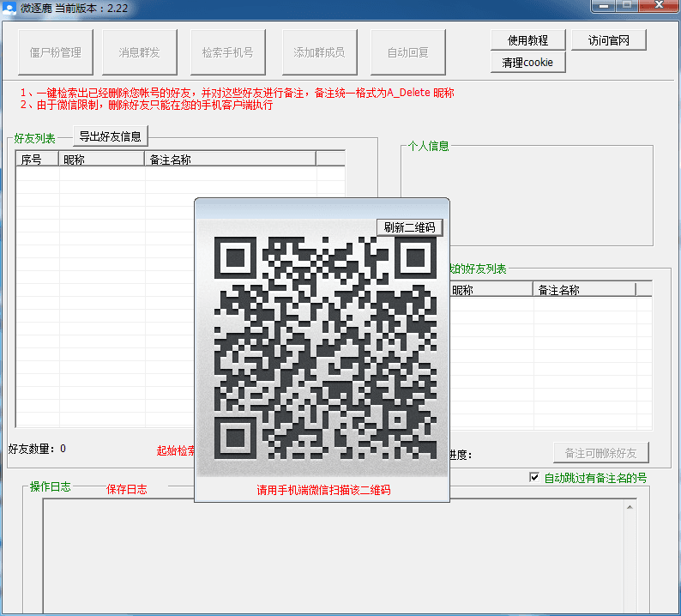Image resolution: width=681 pixels, height=616 pixels.
Task: Clear cookies with the 清理cookie button
Action: pyautogui.click(x=527, y=63)
